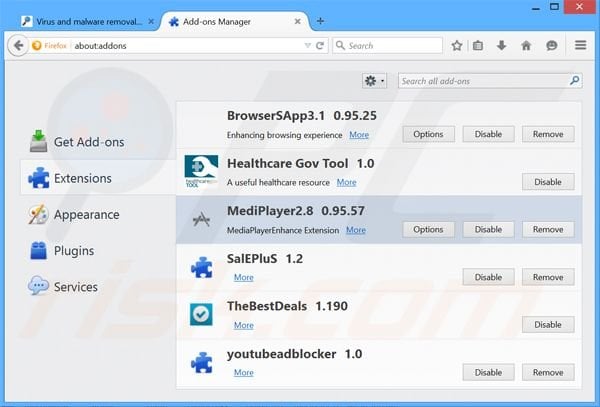The image size is (600, 407).
Task: Click the SalEPluS puzzle piece icon
Action: tap(202, 267)
